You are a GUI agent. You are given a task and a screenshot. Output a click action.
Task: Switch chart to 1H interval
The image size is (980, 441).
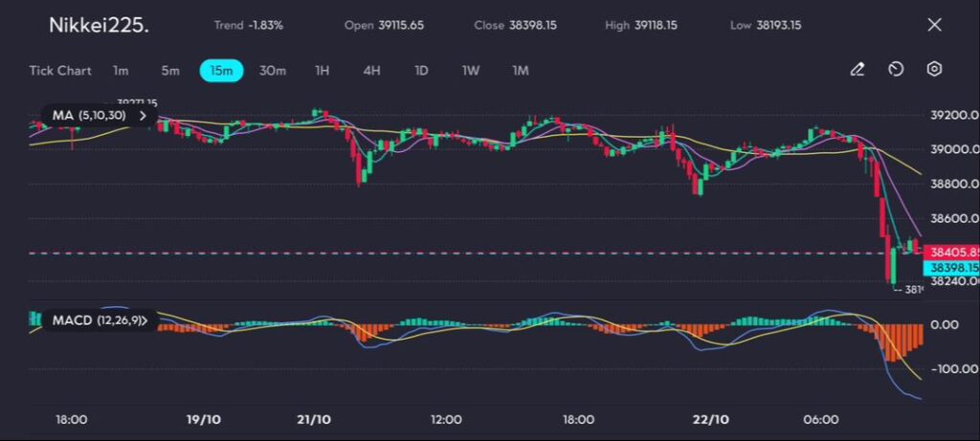tap(323, 70)
